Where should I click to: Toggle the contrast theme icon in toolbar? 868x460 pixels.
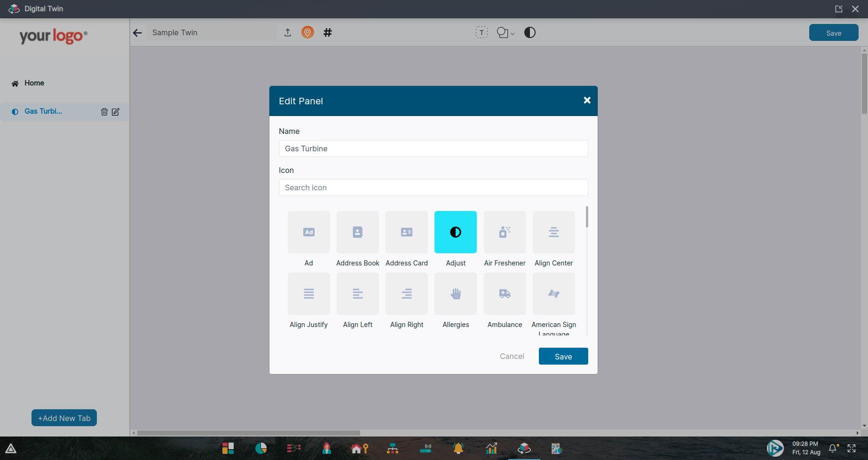(x=529, y=32)
